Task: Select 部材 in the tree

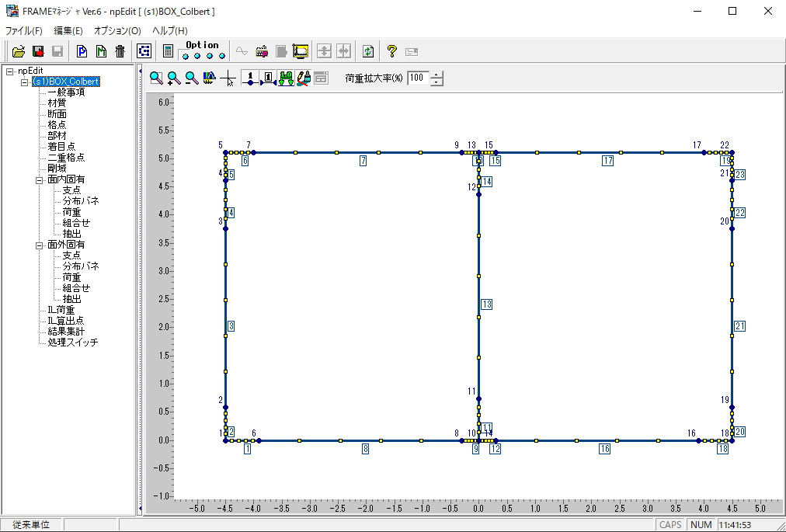Action: [x=57, y=135]
